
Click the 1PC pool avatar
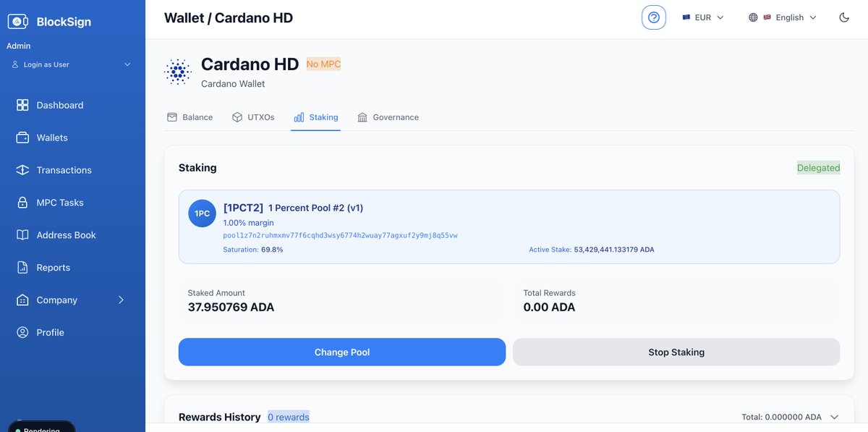(x=202, y=213)
